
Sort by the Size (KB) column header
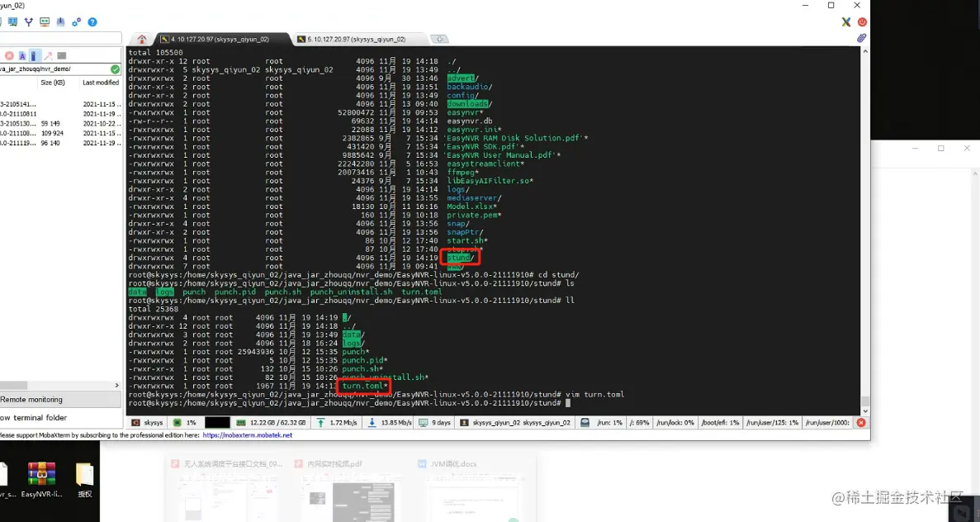pyautogui.click(x=53, y=83)
